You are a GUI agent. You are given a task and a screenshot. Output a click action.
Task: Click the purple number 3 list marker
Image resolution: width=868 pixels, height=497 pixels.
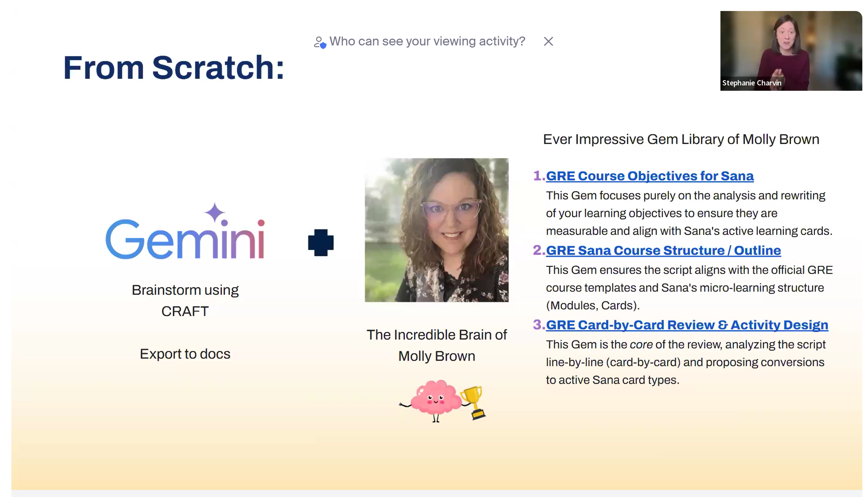click(539, 325)
